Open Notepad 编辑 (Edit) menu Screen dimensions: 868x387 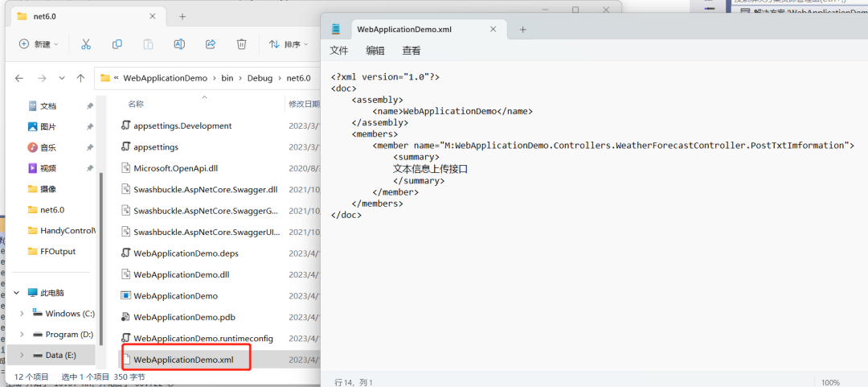pos(375,51)
